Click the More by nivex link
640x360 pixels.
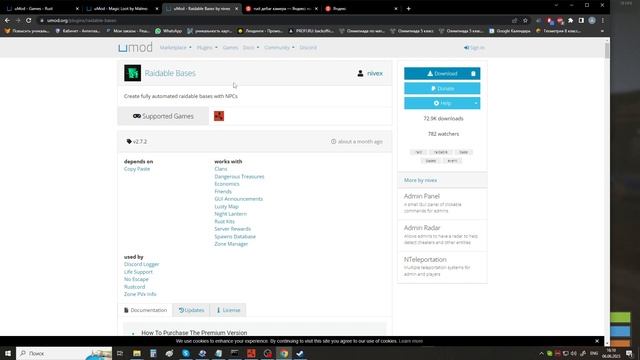tap(420, 180)
